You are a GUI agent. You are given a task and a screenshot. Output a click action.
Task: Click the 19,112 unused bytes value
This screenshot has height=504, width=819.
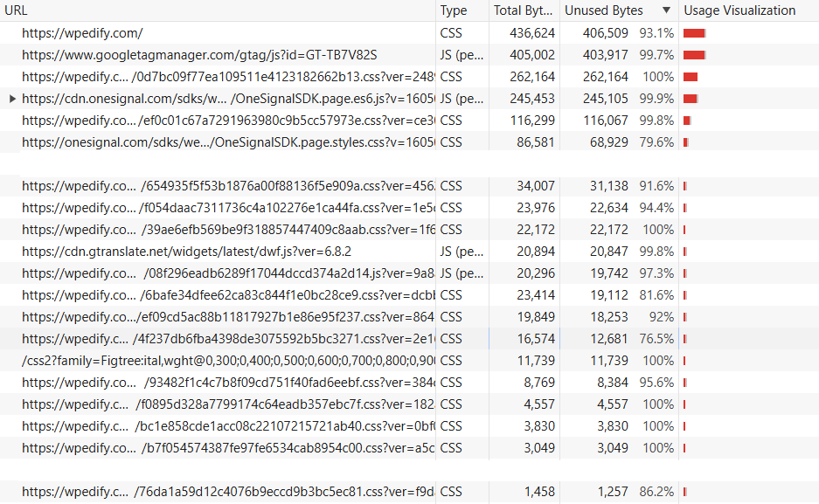[608, 296]
